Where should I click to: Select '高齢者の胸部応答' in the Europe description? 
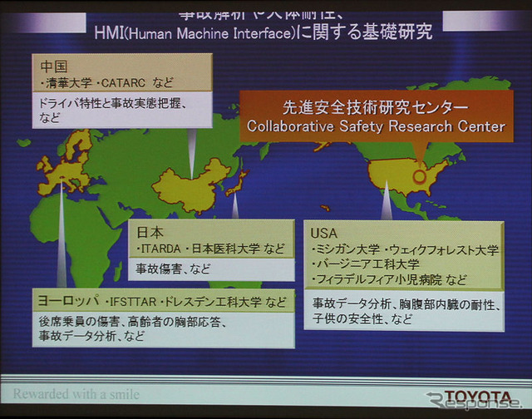174,322
